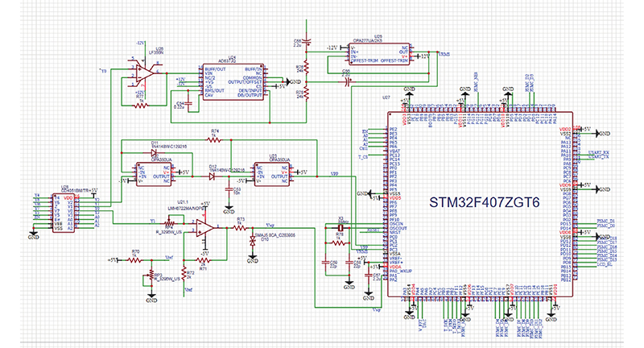Click the VDD pin label on CD4051
Viewport: 644px width, 348px height.
pyautogui.click(x=68, y=198)
